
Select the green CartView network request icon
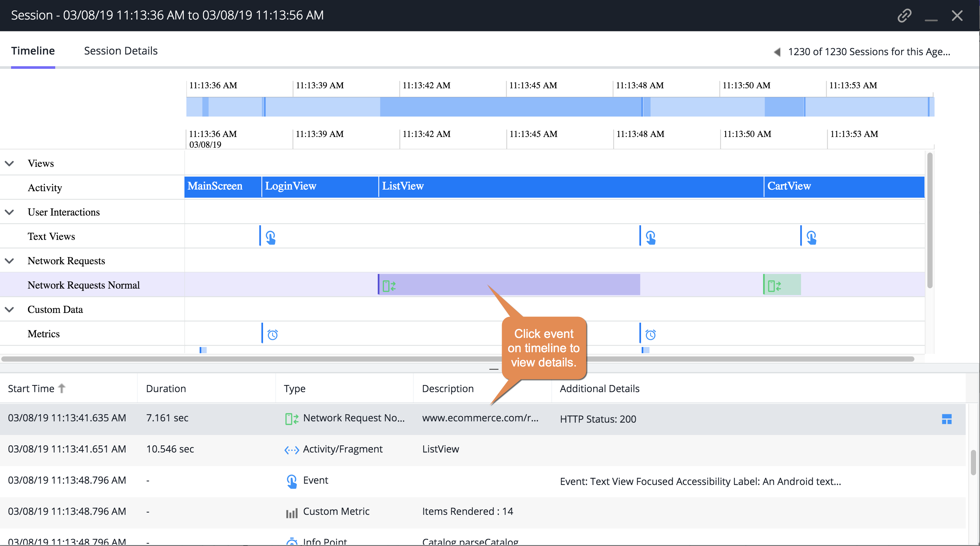[774, 286]
